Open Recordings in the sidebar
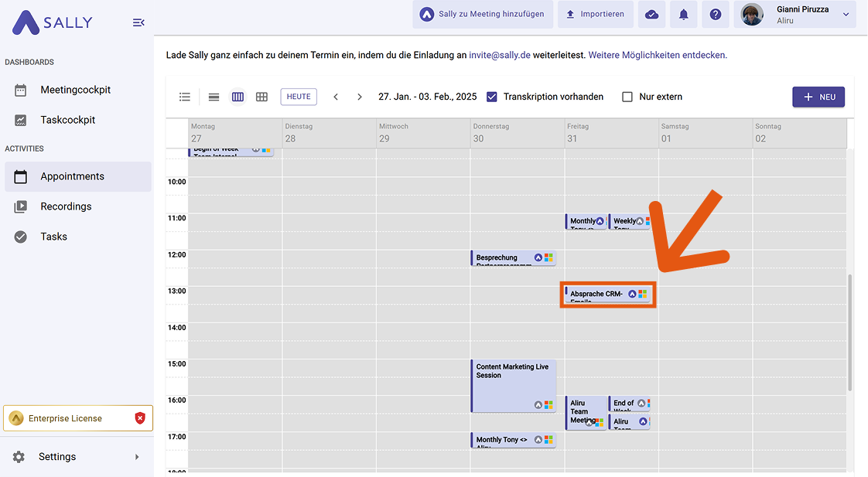This screenshot has height=477, width=868. pyautogui.click(x=66, y=206)
